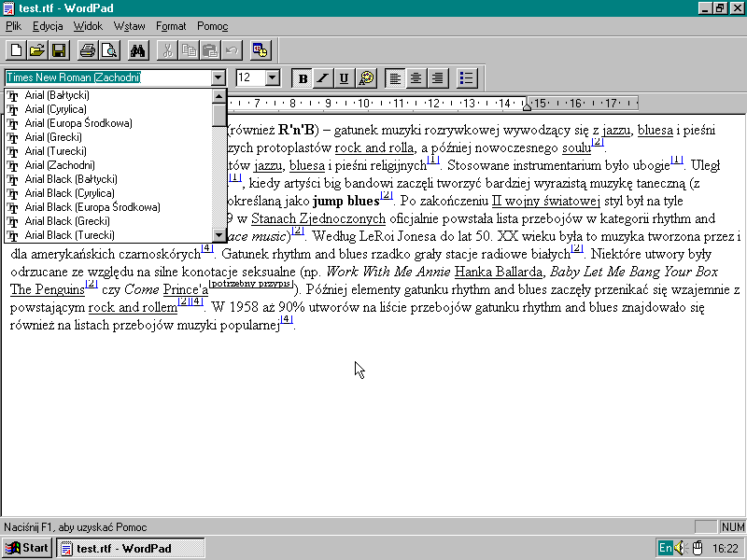Choose Arial (Bałtycki) from font list

[108, 95]
